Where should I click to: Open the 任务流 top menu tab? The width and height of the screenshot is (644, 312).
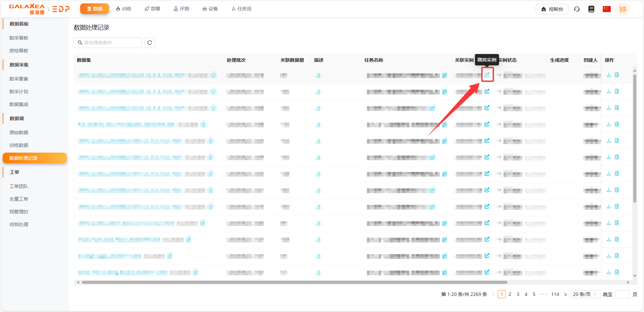[242, 9]
